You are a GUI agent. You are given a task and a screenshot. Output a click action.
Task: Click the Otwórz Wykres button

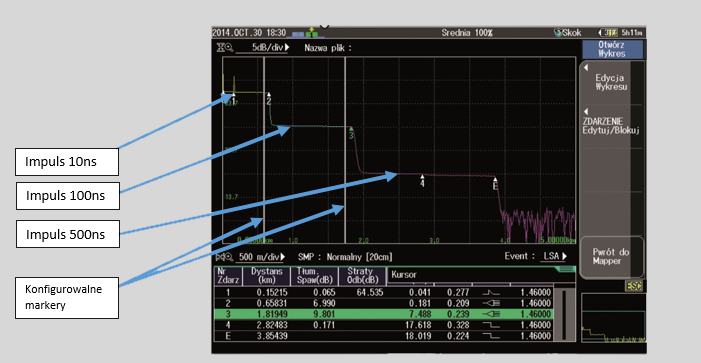(x=612, y=49)
